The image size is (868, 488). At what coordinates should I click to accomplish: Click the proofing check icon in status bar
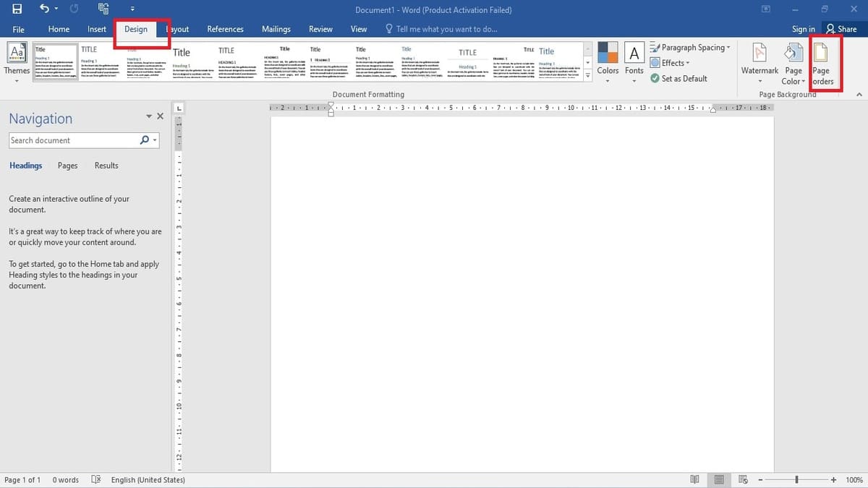click(x=95, y=480)
